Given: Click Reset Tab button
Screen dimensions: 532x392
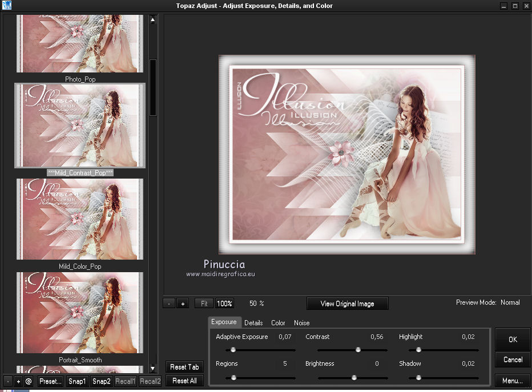Looking at the screenshot, I should 184,367.
